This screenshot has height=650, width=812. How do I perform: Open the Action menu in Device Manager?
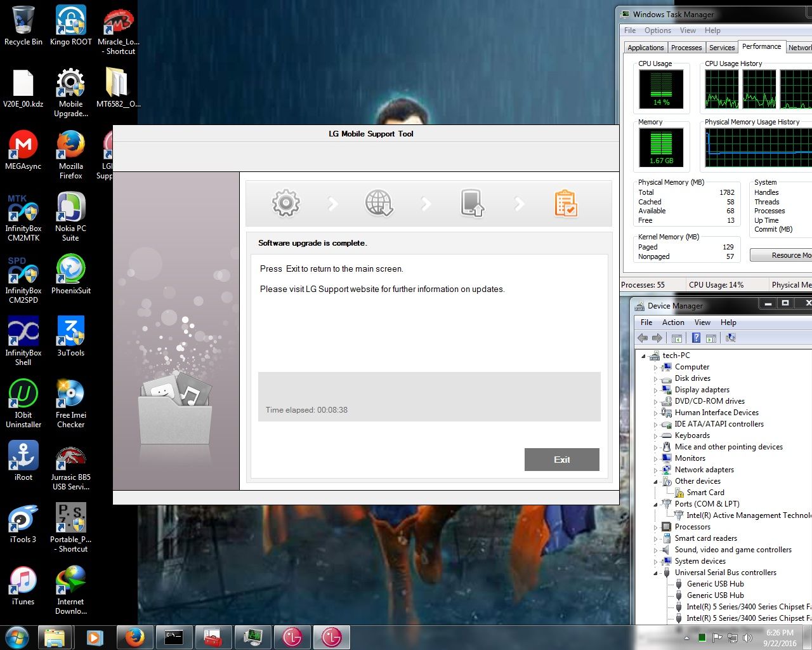pyautogui.click(x=672, y=322)
